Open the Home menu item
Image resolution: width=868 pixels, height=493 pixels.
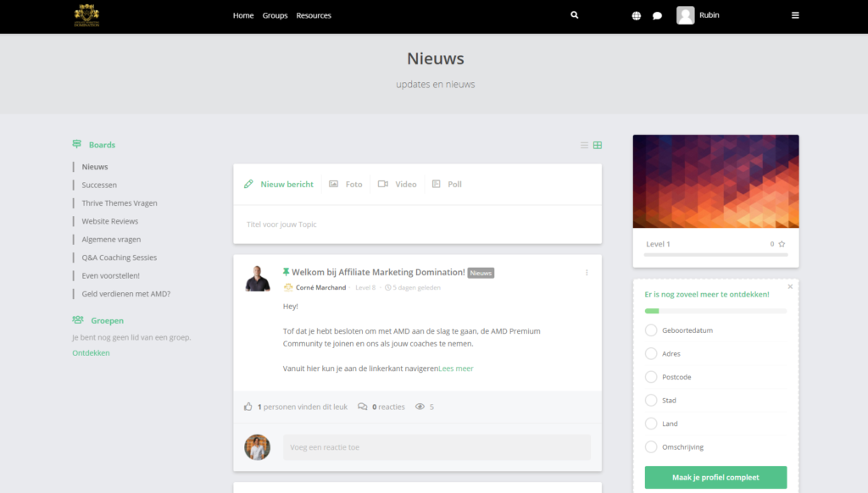(243, 15)
